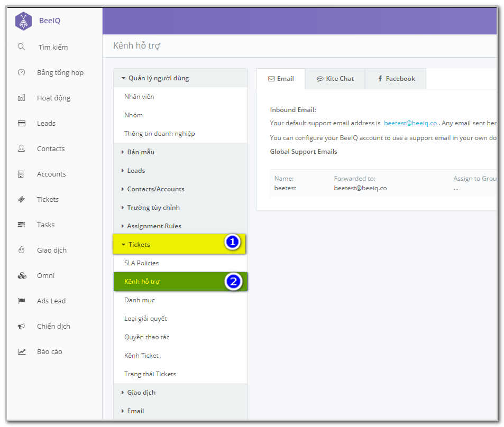The height and width of the screenshot is (427, 504).
Task: Switch to the Email tab
Action: [x=281, y=79]
